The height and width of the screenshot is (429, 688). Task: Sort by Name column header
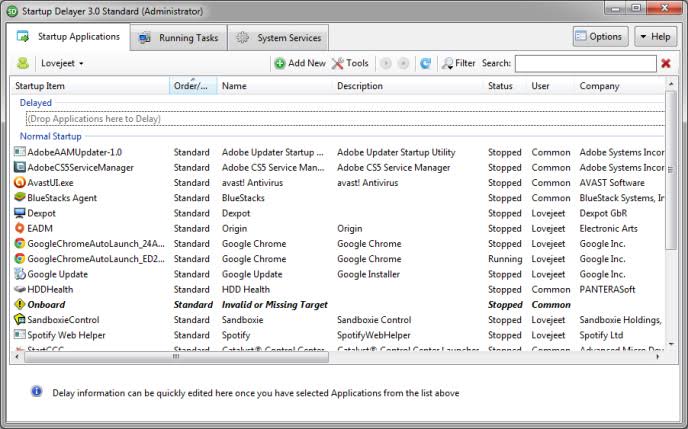(x=275, y=86)
